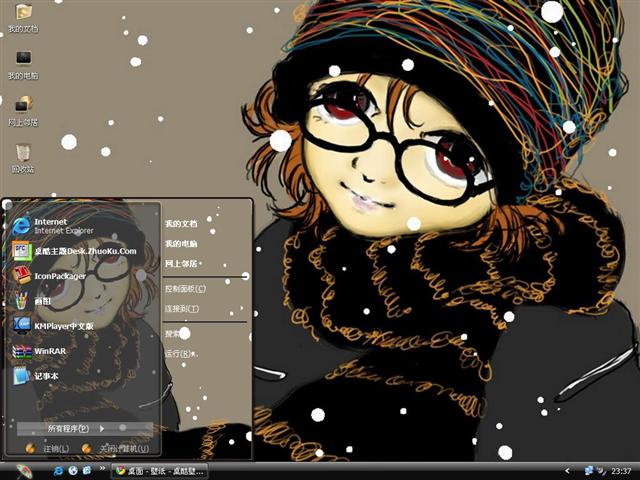Open the 我的电脑 desktop icon
The width and height of the screenshot is (640, 480).
point(23,64)
